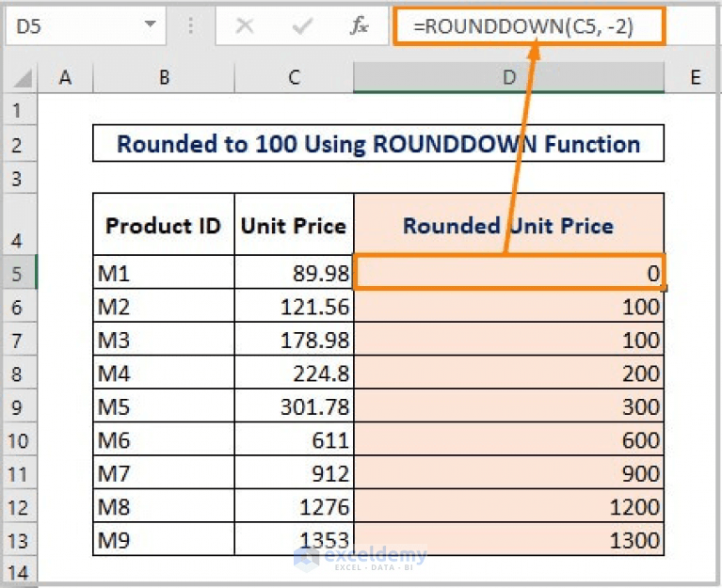Viewport: 722px width, 588px height.
Task: Select unit price cell 89.98
Action: pyautogui.click(x=295, y=273)
